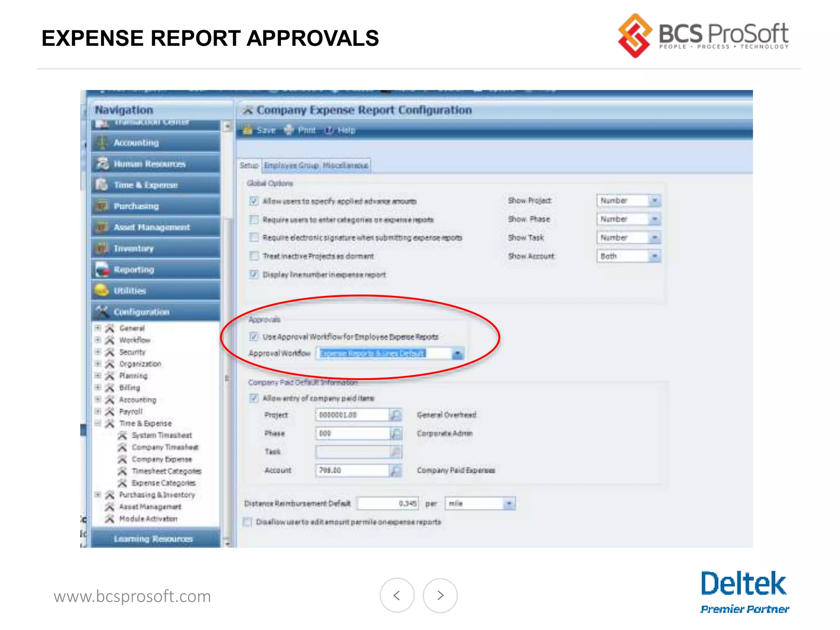Image resolution: width=840 pixels, height=630 pixels.
Task: Click the Account lookup magnifier icon
Action: [x=396, y=470]
